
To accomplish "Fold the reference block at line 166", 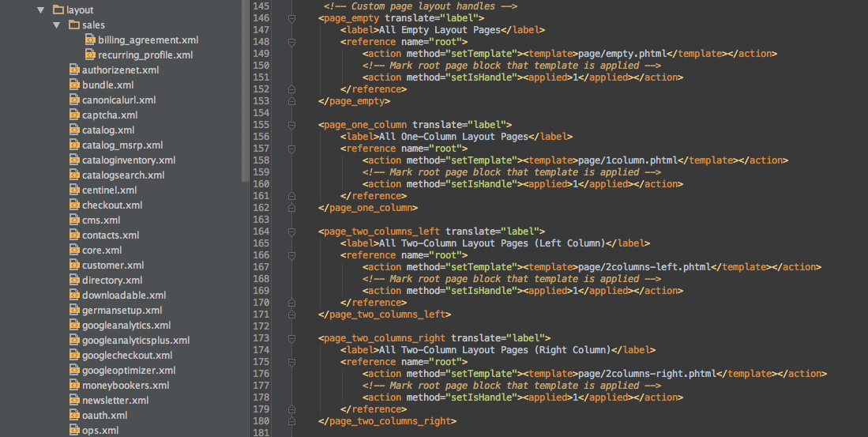I will [x=291, y=255].
